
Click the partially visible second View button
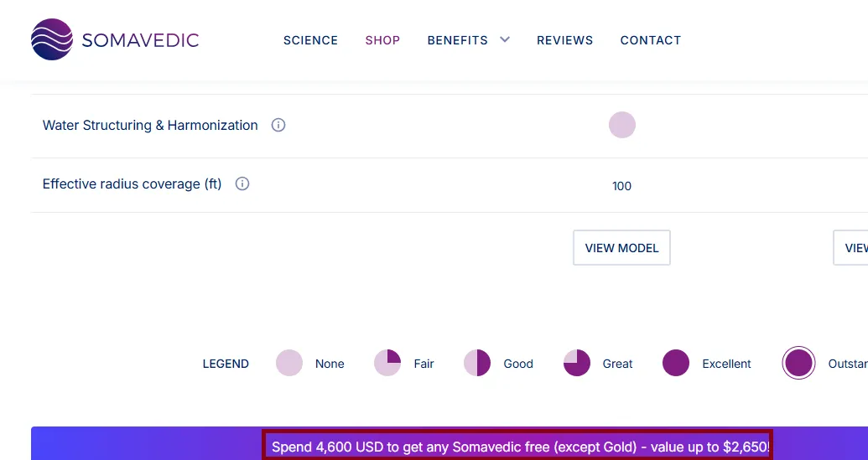click(851, 248)
